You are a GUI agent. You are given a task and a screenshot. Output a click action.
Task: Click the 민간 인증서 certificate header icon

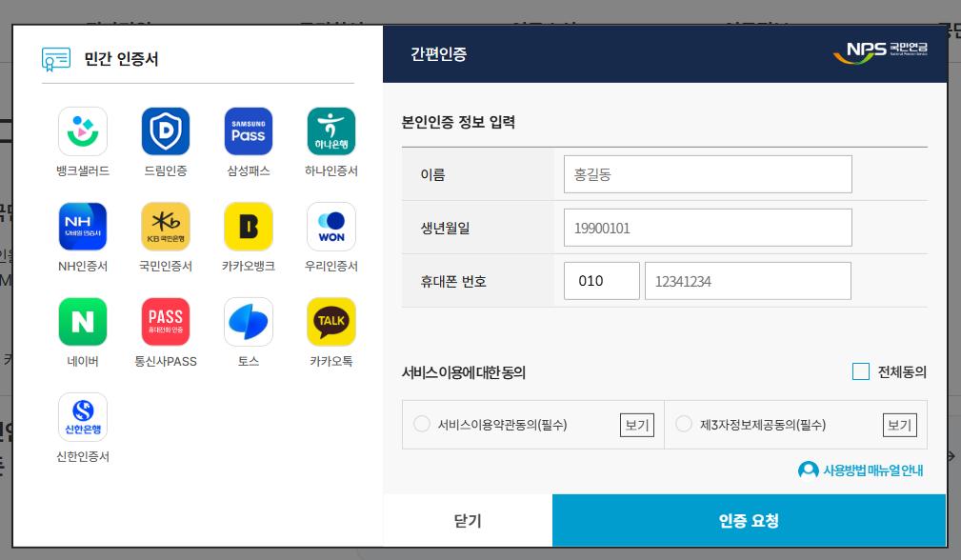(x=56, y=59)
